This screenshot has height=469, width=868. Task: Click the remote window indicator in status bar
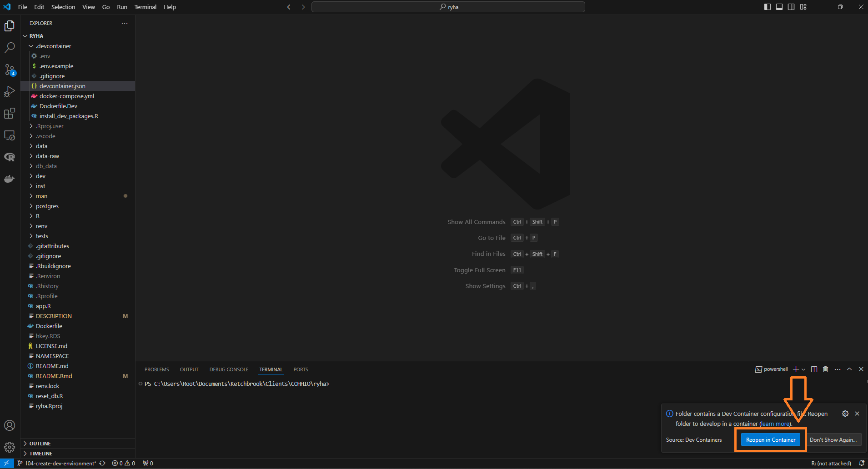6,463
